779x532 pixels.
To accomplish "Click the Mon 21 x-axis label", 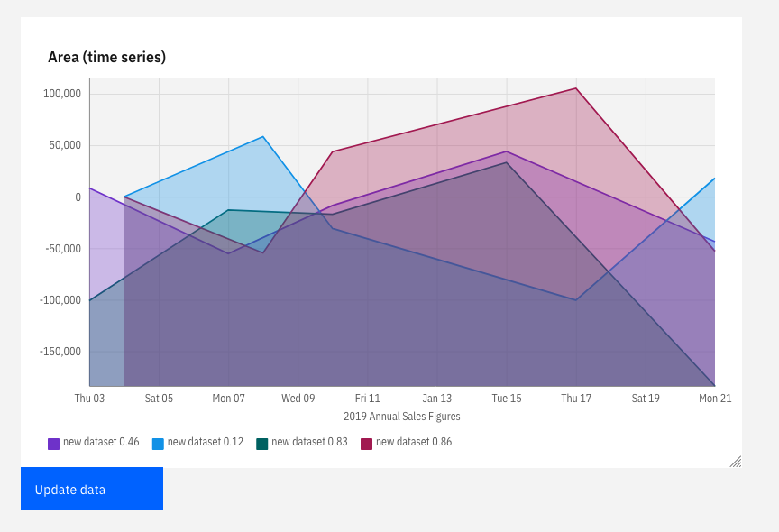I will click(x=715, y=399).
